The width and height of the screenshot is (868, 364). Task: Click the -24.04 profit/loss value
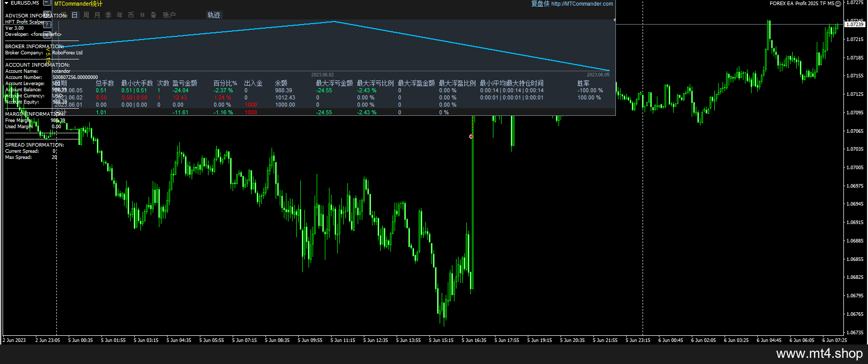pyautogui.click(x=180, y=90)
